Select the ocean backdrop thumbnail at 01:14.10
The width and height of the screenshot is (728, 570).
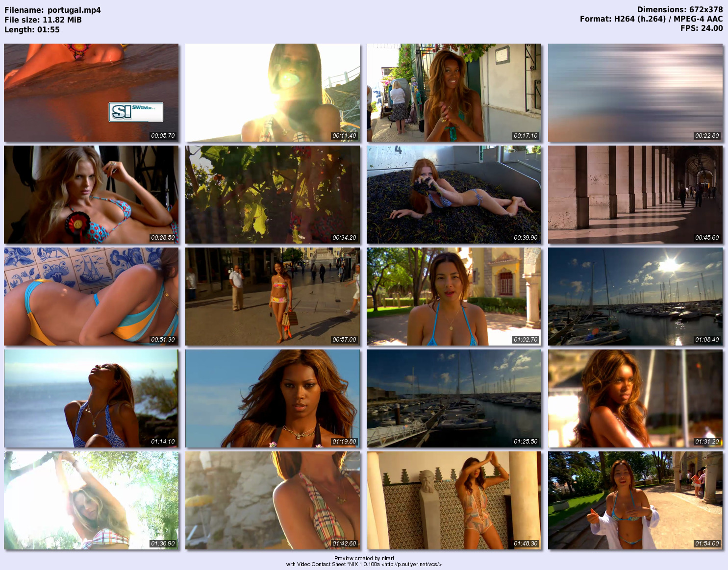pos(91,398)
